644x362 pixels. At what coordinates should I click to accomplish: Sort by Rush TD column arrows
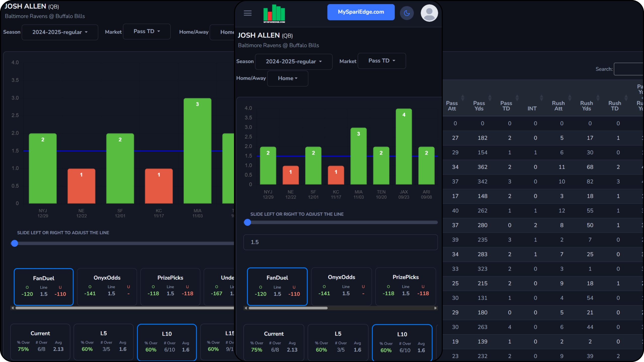626,98
